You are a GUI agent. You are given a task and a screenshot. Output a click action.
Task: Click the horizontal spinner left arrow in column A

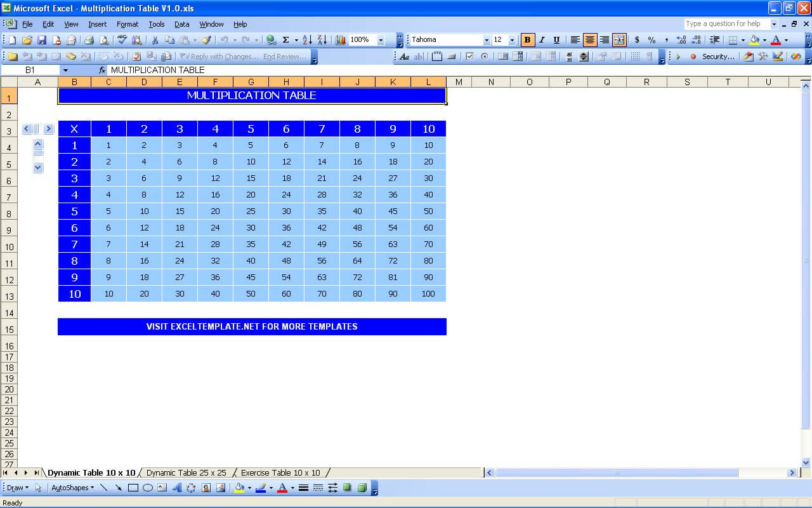[27, 129]
